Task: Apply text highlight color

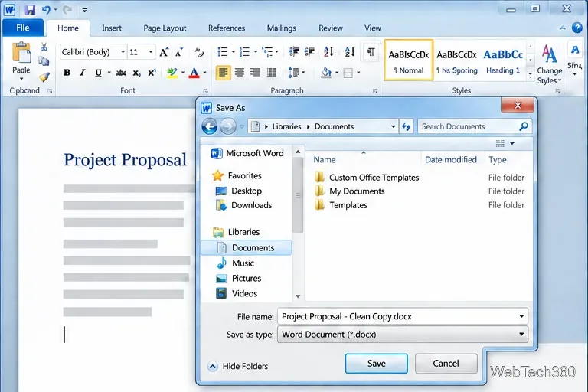Action: coord(172,73)
